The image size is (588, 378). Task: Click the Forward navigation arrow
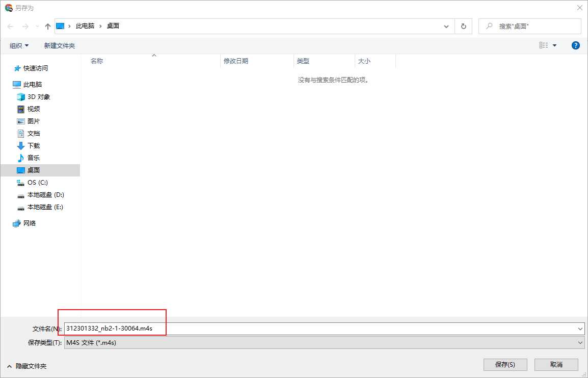point(25,27)
